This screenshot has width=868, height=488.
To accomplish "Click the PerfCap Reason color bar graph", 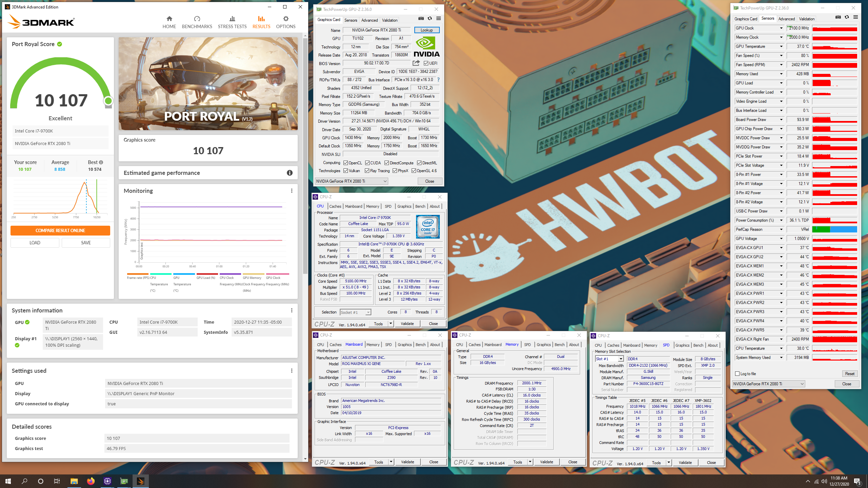I will (834, 229).
